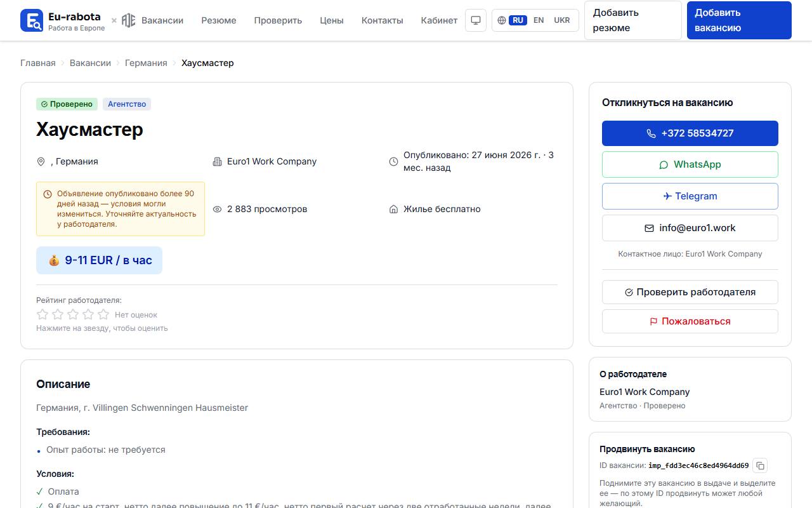Contact via the Telegram button
This screenshot has height=508, width=812.
click(690, 196)
